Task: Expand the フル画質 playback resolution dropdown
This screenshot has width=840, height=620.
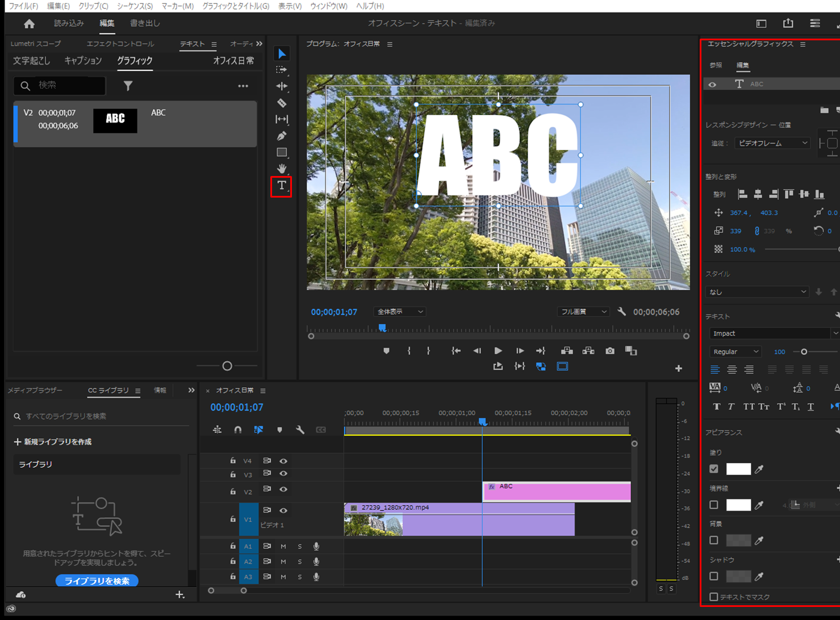Action: pyautogui.click(x=583, y=312)
